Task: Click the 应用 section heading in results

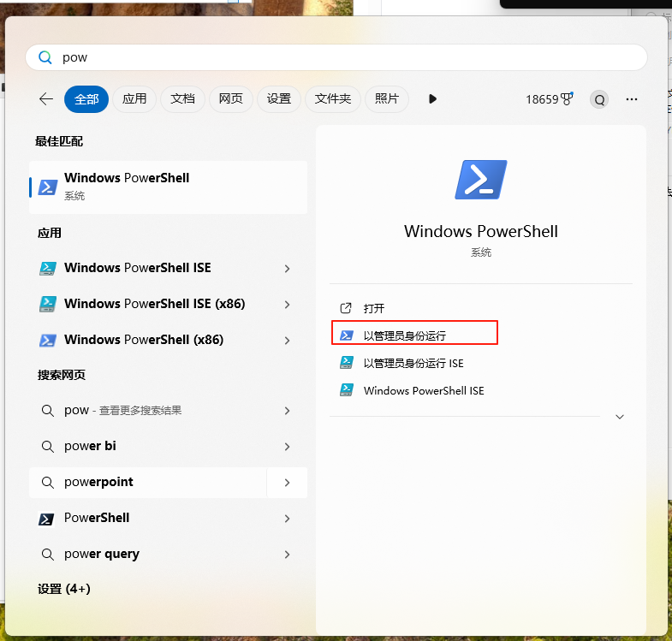Action: coord(50,233)
